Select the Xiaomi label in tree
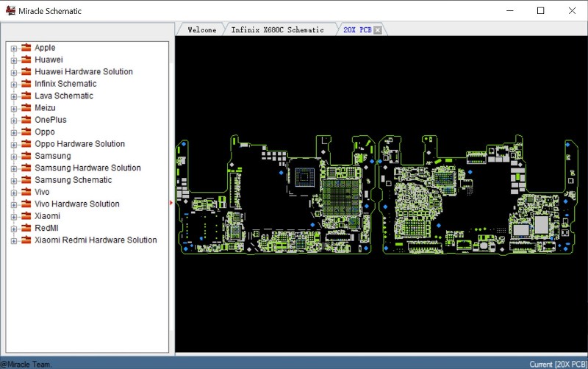588x369 pixels. [x=47, y=215]
